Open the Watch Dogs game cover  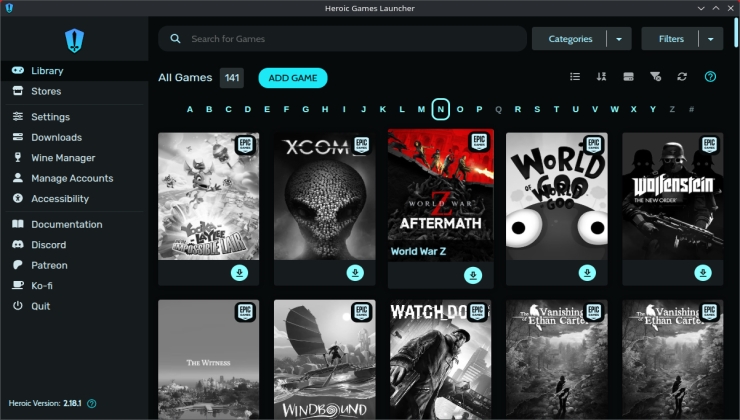coord(441,359)
